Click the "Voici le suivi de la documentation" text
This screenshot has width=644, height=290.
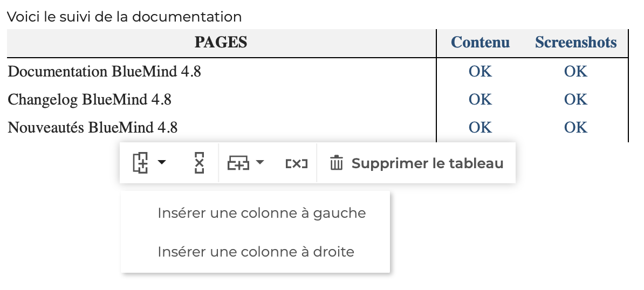coord(124,17)
